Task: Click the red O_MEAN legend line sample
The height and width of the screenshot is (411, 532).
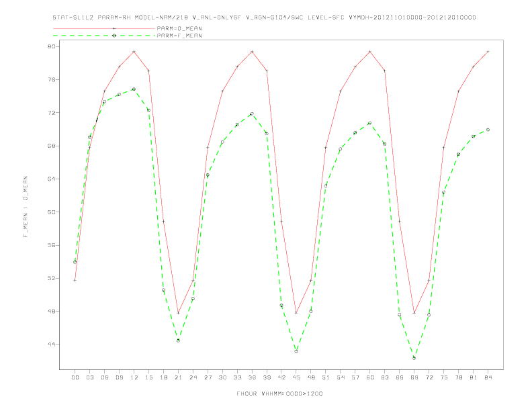Action: (x=104, y=28)
